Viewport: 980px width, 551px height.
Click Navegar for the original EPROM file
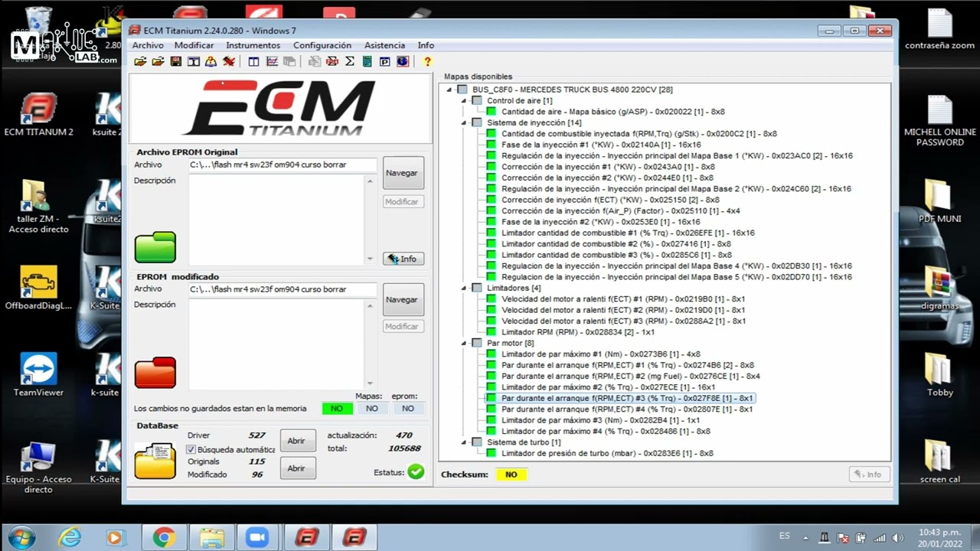click(x=403, y=173)
